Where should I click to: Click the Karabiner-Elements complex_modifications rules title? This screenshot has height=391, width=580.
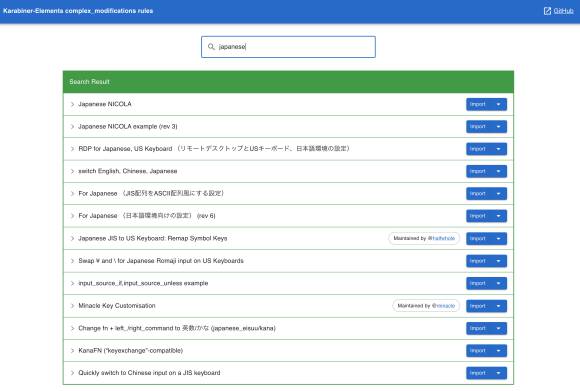tap(78, 11)
